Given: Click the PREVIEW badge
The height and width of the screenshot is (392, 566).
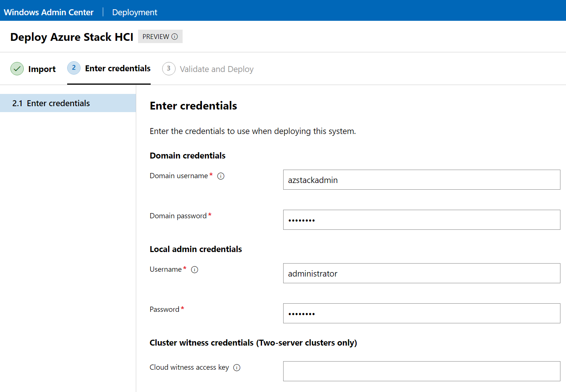Looking at the screenshot, I should (160, 36).
